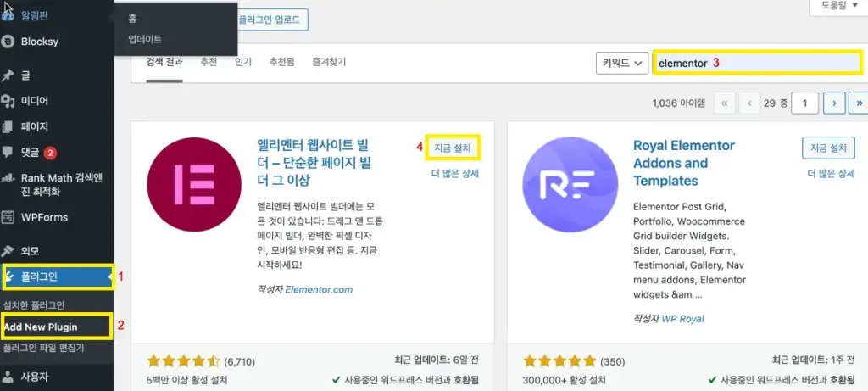This screenshot has width=868, height=391.
Task: Click the 알림판 dashboard icon in sidebar
Action: (8, 16)
